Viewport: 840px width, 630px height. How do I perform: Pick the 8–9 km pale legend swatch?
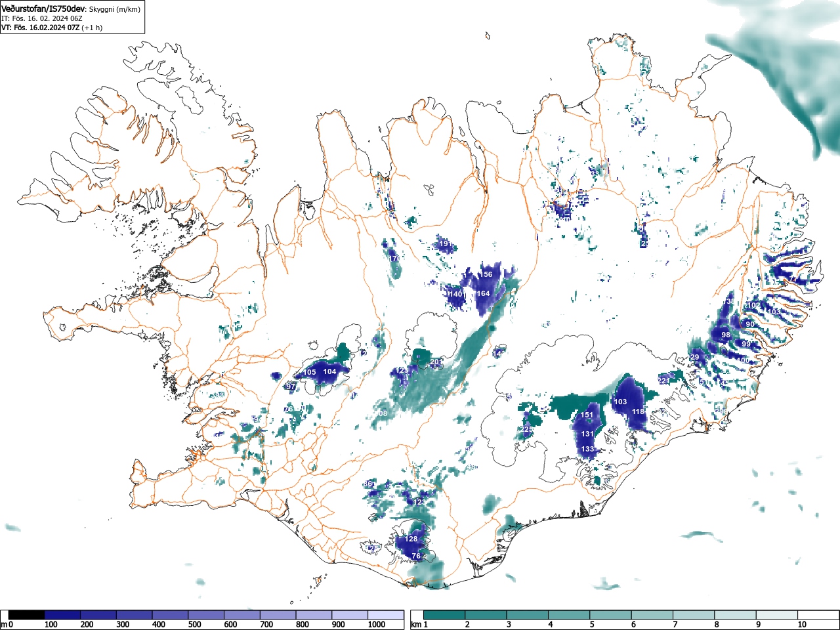point(737,615)
